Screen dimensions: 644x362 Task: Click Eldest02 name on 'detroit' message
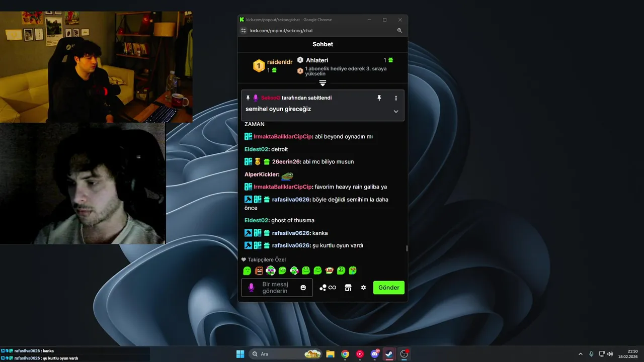pyautogui.click(x=256, y=149)
